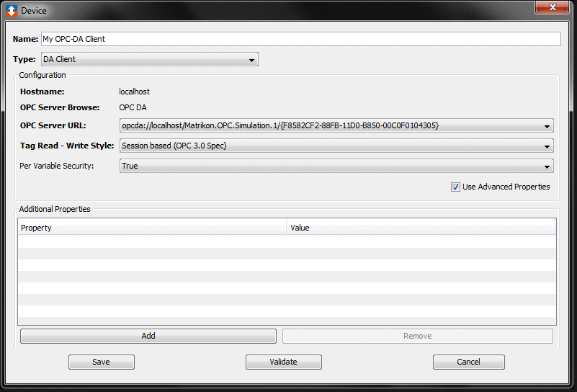This screenshot has width=577, height=392.
Task: Select the Value column header
Action: [x=421, y=228]
